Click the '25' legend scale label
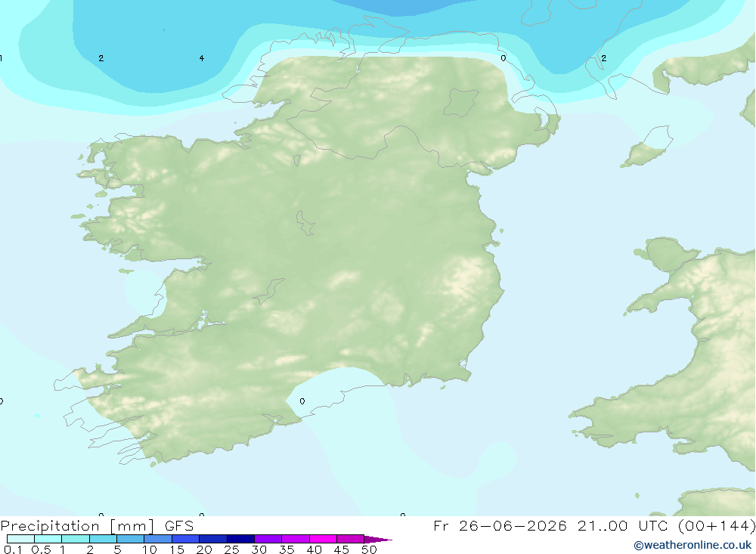 coord(231,549)
